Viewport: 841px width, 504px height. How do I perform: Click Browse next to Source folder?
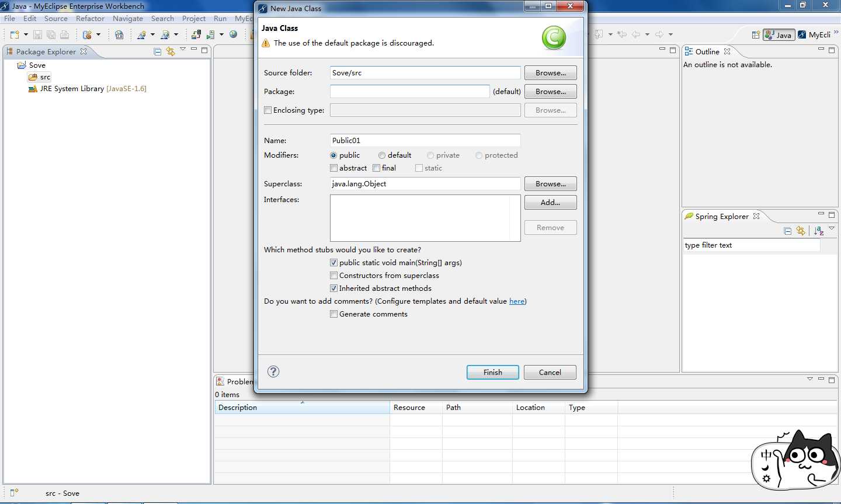coord(550,73)
